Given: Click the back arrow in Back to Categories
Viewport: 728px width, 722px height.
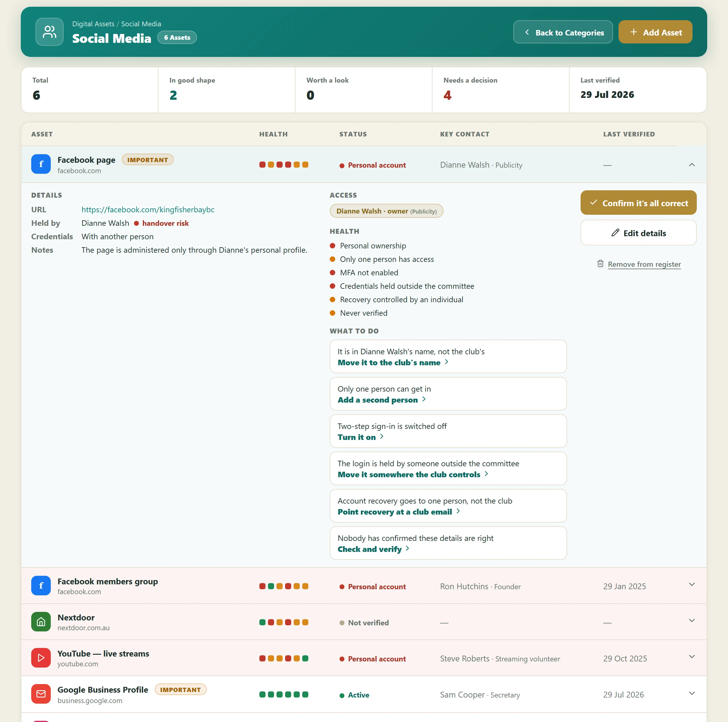Looking at the screenshot, I should (527, 32).
